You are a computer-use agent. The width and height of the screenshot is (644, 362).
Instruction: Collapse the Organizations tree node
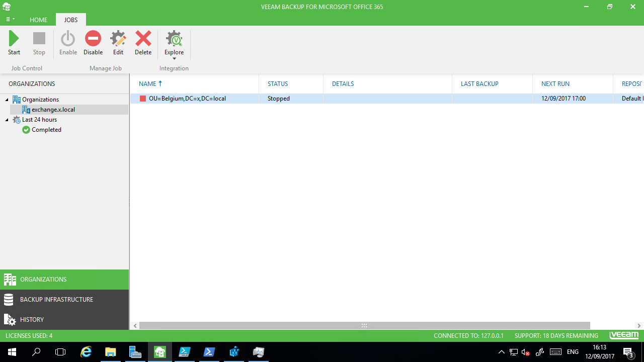click(x=7, y=100)
